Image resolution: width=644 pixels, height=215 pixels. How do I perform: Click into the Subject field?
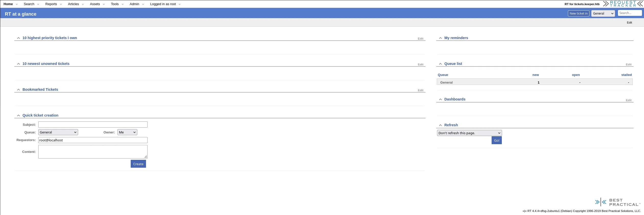tap(93, 125)
